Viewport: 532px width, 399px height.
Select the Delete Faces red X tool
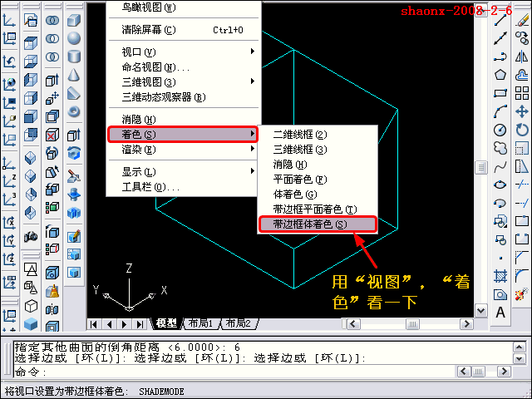(52, 135)
